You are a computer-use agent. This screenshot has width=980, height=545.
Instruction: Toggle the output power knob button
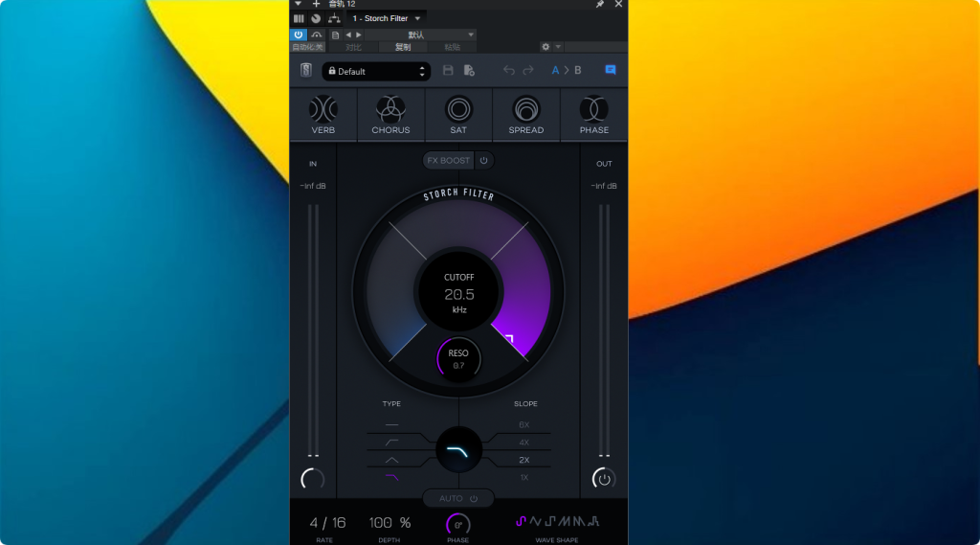[x=604, y=479]
